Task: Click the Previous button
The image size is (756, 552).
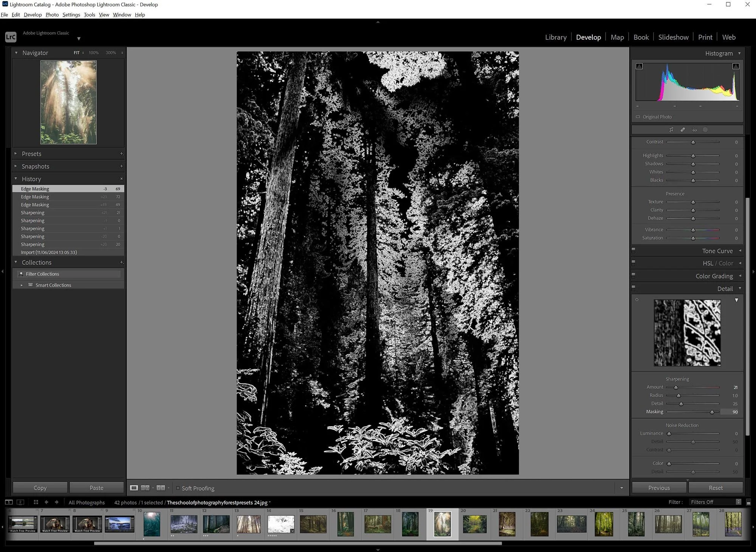Action: (x=659, y=488)
